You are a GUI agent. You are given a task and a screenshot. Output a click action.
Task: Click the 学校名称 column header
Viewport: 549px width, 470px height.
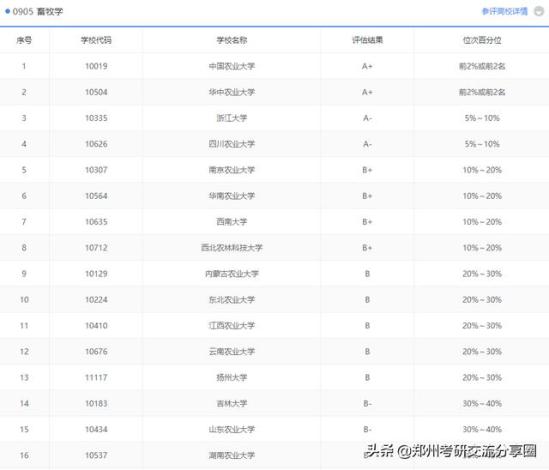coord(232,40)
